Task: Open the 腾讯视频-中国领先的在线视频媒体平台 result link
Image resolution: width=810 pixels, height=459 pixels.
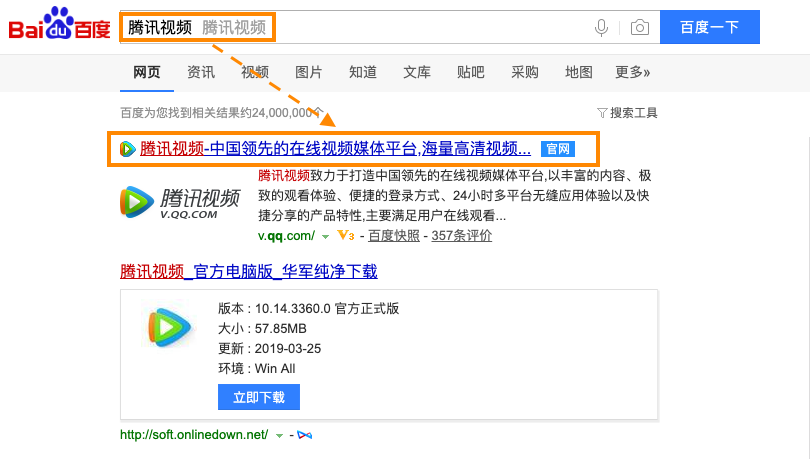Action: pyautogui.click(x=335, y=149)
